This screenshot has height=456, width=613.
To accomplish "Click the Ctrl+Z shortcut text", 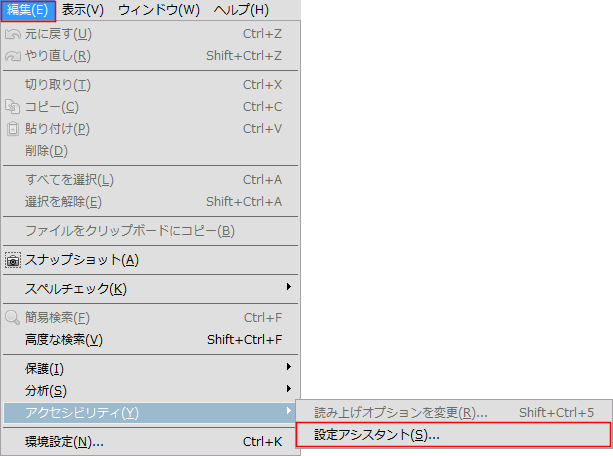I will click(262, 34).
